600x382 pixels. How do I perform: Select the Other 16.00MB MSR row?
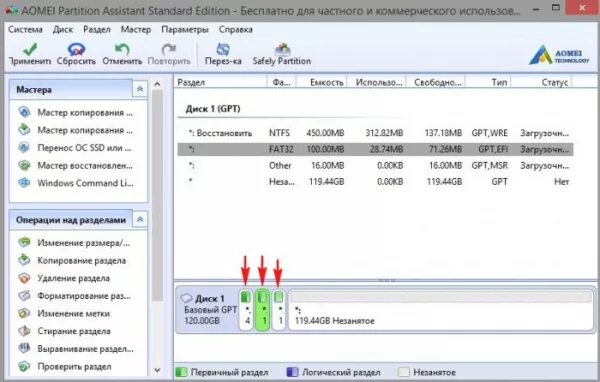point(375,166)
